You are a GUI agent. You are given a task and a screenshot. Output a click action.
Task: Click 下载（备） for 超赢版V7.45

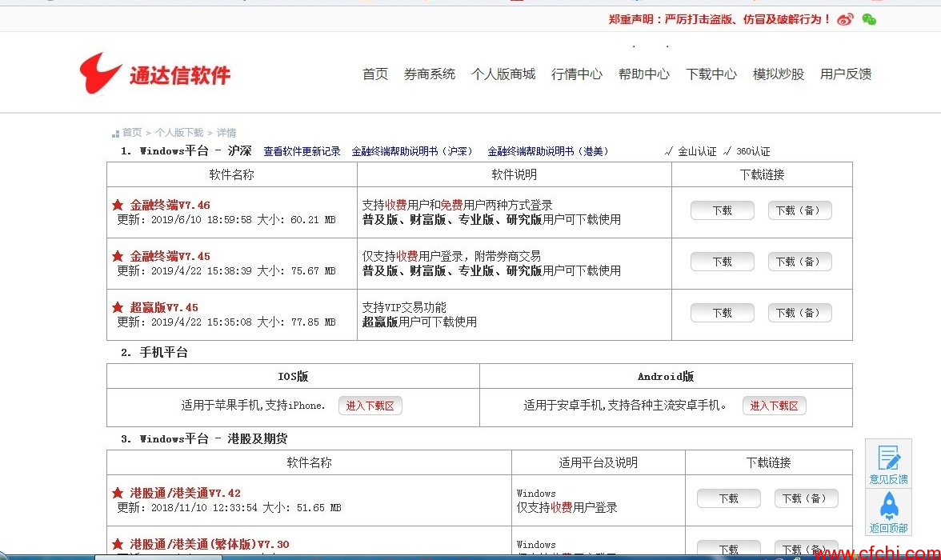coord(799,313)
